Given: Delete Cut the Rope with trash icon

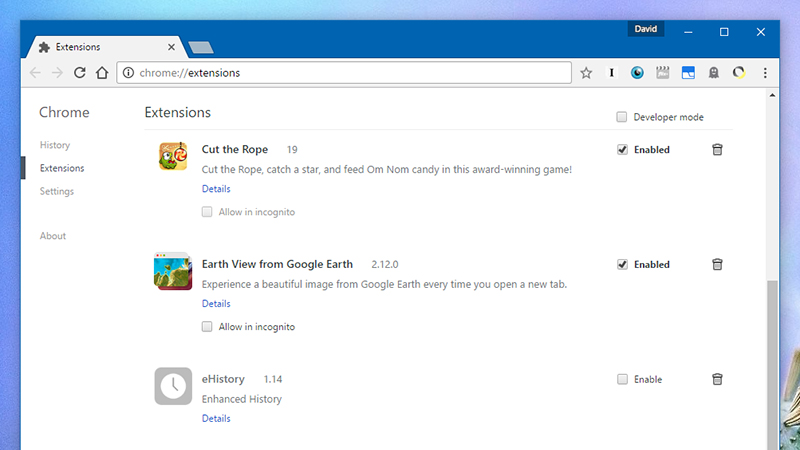Looking at the screenshot, I should point(717,149).
